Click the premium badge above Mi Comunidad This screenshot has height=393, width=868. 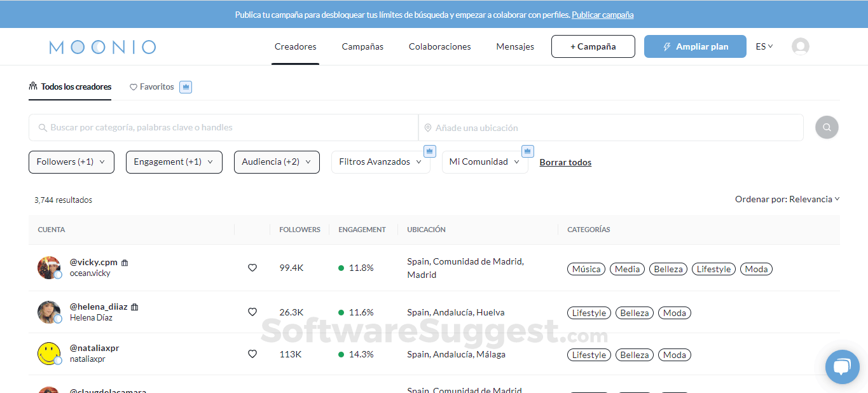[x=527, y=151]
